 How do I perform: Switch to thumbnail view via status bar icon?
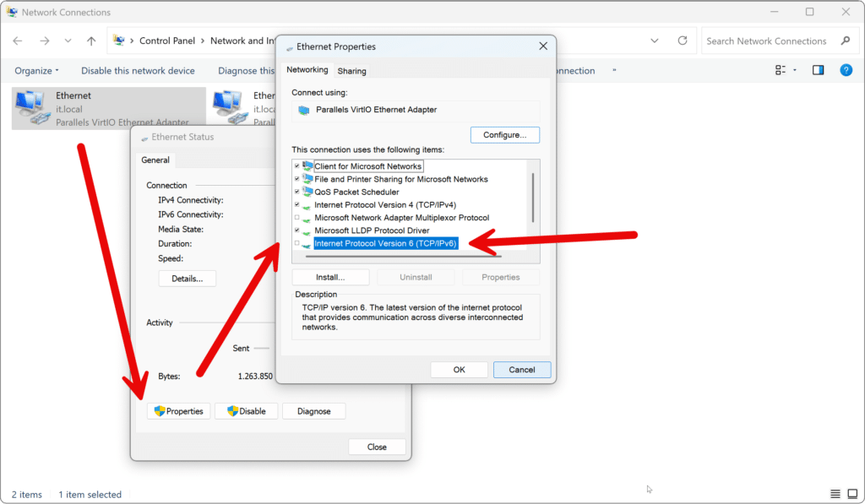(852, 493)
